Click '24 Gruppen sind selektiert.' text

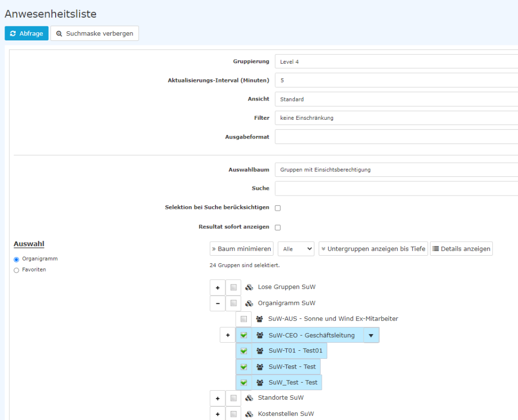tap(244, 265)
